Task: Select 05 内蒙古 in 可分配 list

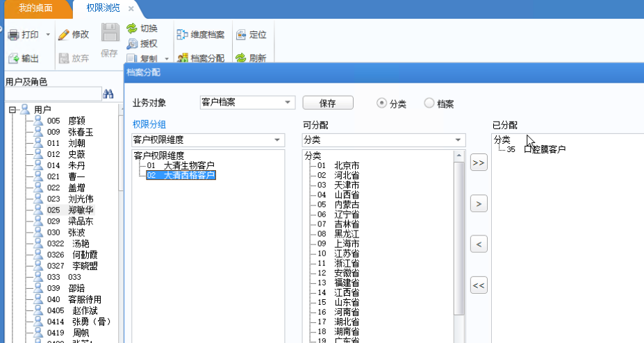Action: pyautogui.click(x=338, y=204)
